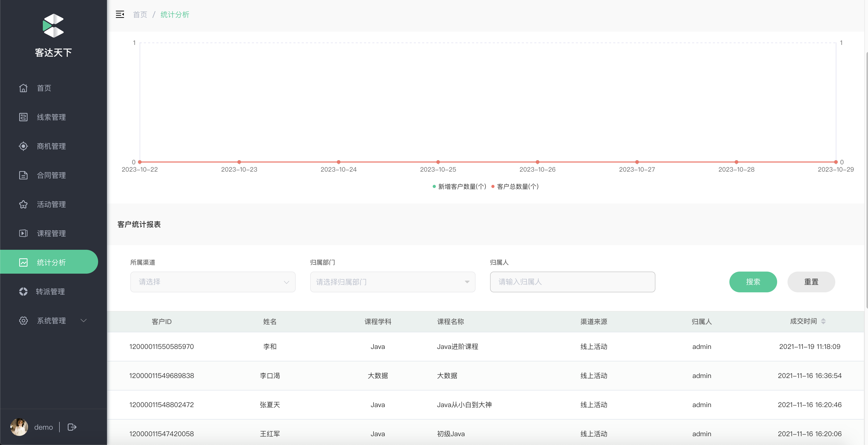
Task: Go to 商机管理 in the sidebar
Action: [51, 146]
